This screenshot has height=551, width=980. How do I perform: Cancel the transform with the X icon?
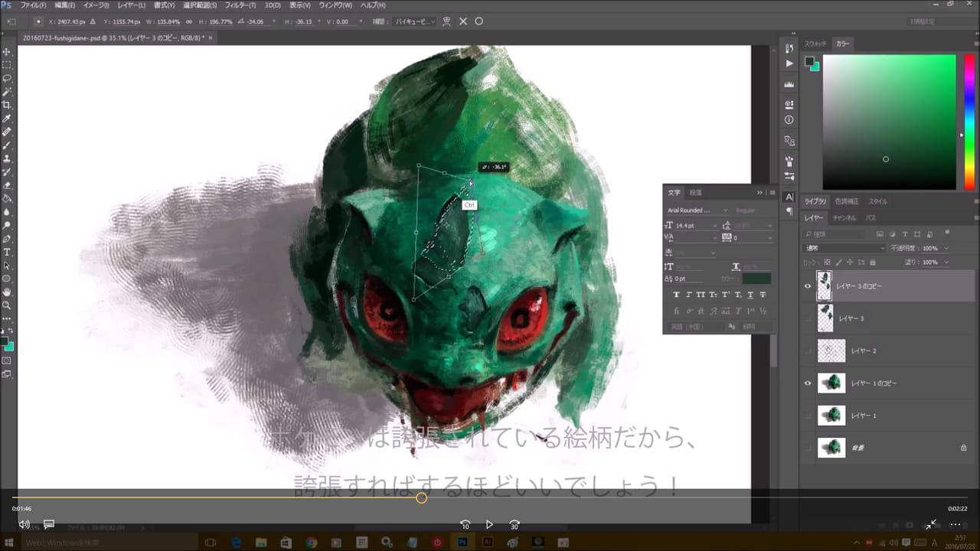click(x=463, y=21)
